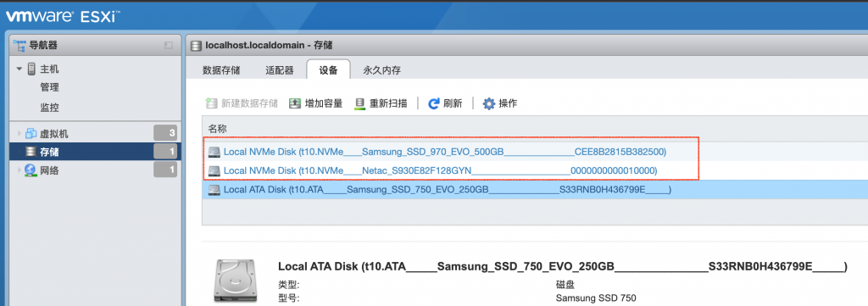Click 重新扫描 button
This screenshot has height=306, width=868.
[381, 103]
